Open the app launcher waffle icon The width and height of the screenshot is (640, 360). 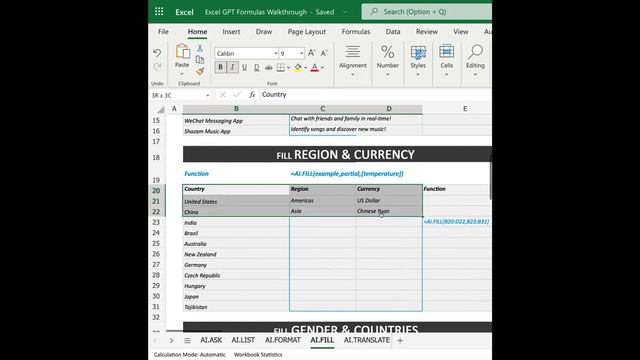coord(159,12)
